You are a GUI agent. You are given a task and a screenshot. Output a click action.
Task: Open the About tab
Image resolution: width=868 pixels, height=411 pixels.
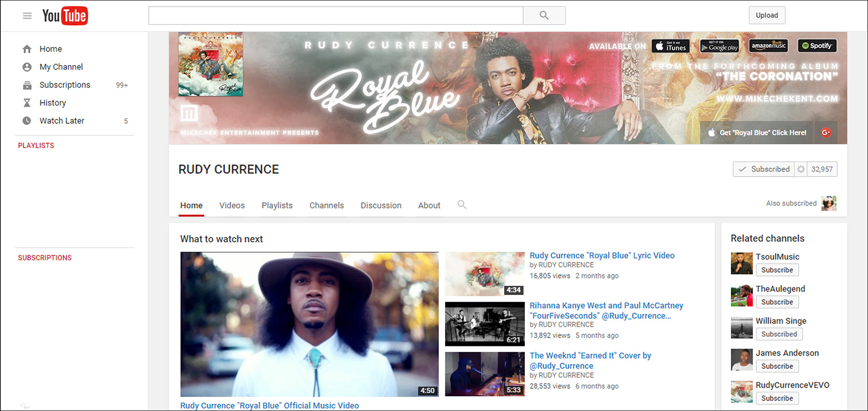pos(429,205)
